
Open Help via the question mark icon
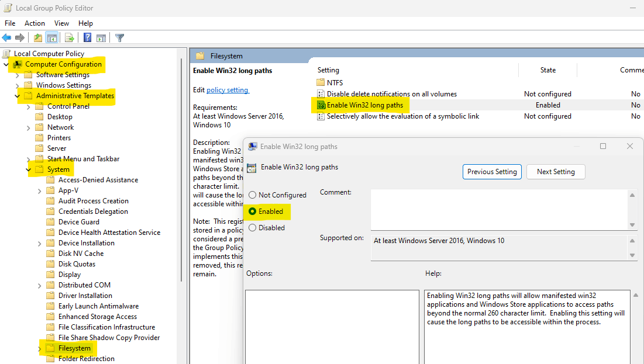88,38
